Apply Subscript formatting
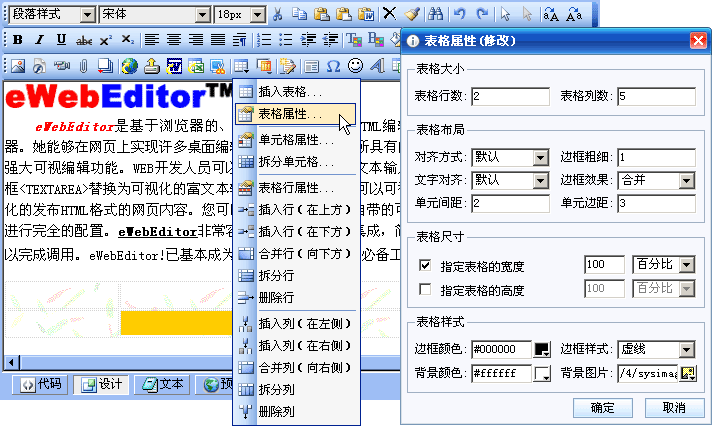The image size is (715, 428). click(128, 40)
